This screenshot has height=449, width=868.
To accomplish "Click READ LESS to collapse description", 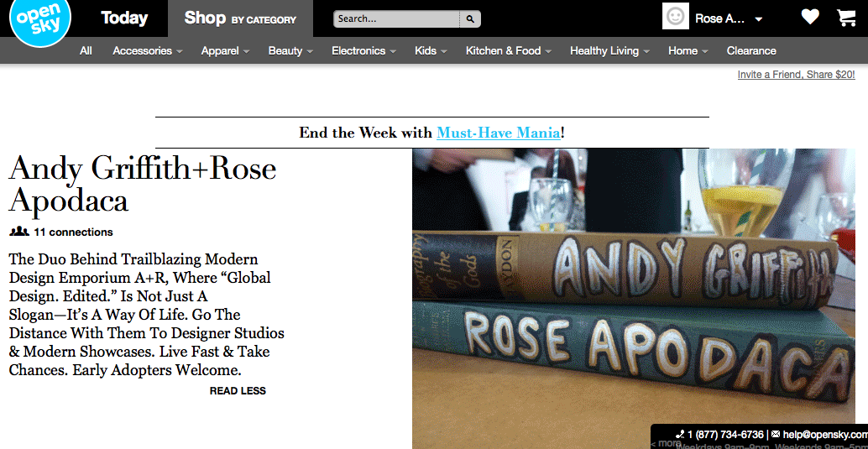I will [238, 391].
